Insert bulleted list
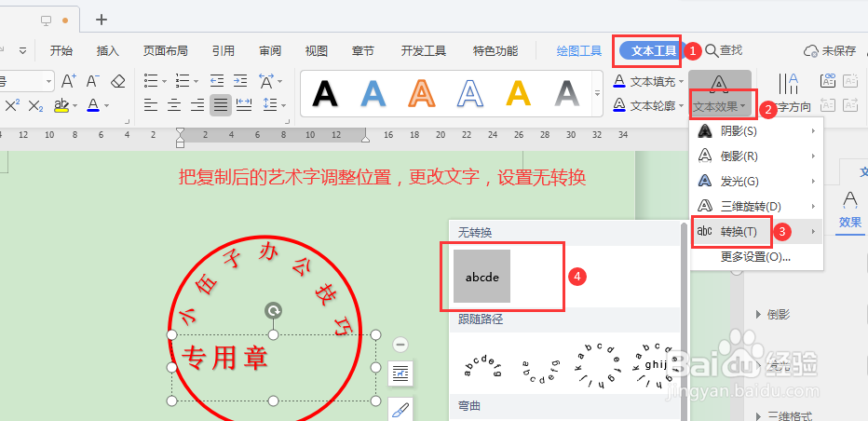 [x=151, y=81]
